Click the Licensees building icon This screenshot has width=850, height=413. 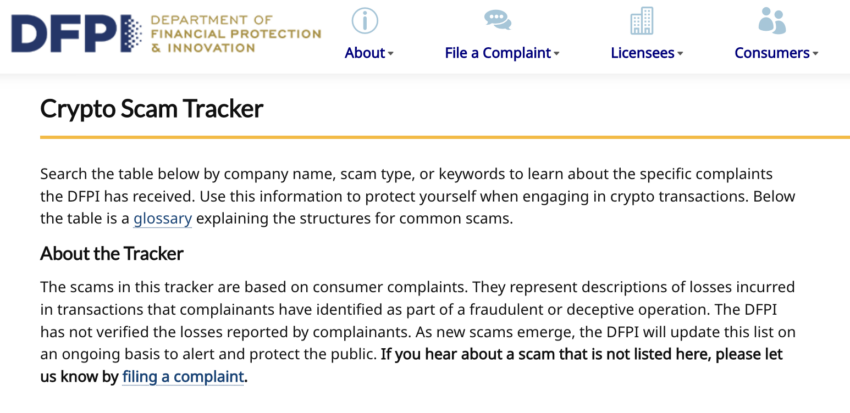tap(642, 20)
